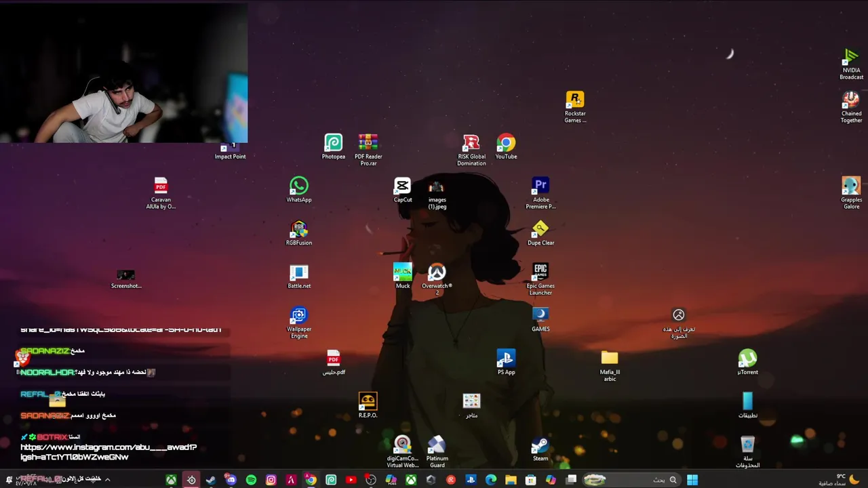Launch Battle.net from the desktop

click(x=299, y=276)
